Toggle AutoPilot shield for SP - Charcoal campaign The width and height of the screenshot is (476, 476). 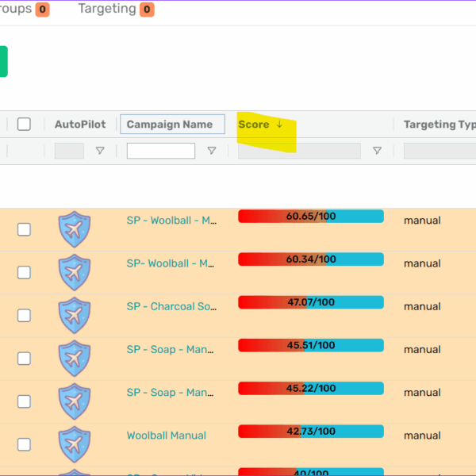(x=75, y=316)
